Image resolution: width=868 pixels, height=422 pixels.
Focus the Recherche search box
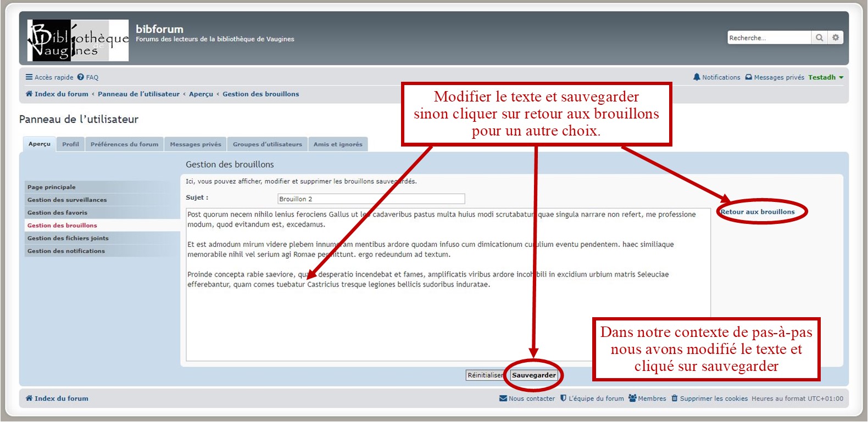pos(768,38)
